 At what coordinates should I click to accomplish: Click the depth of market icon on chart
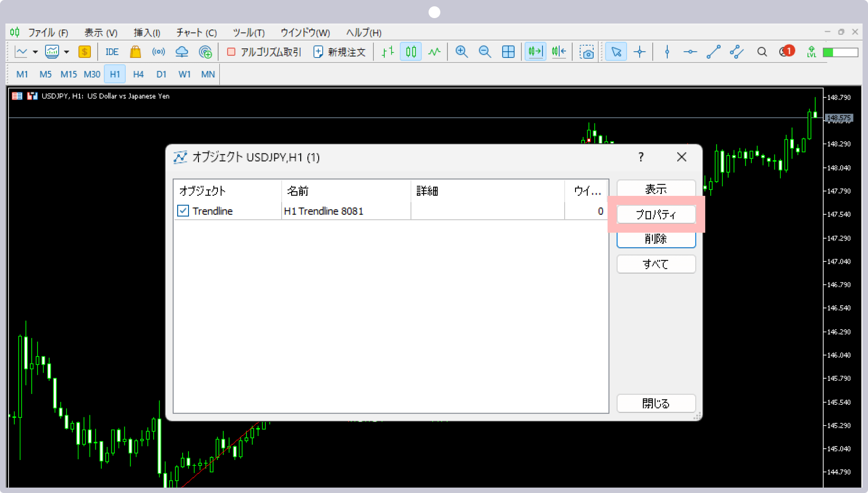click(17, 96)
